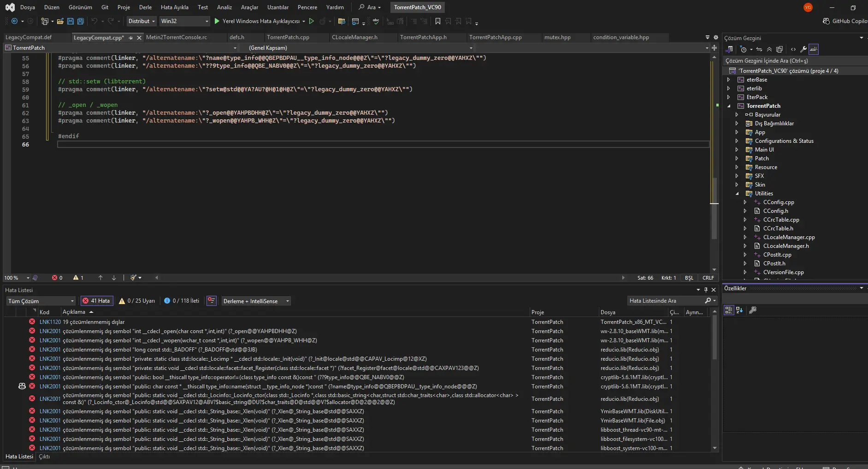The width and height of the screenshot is (868, 469).
Task: Toggle the 0 / 25 Uyarı warnings filter
Action: (x=137, y=301)
